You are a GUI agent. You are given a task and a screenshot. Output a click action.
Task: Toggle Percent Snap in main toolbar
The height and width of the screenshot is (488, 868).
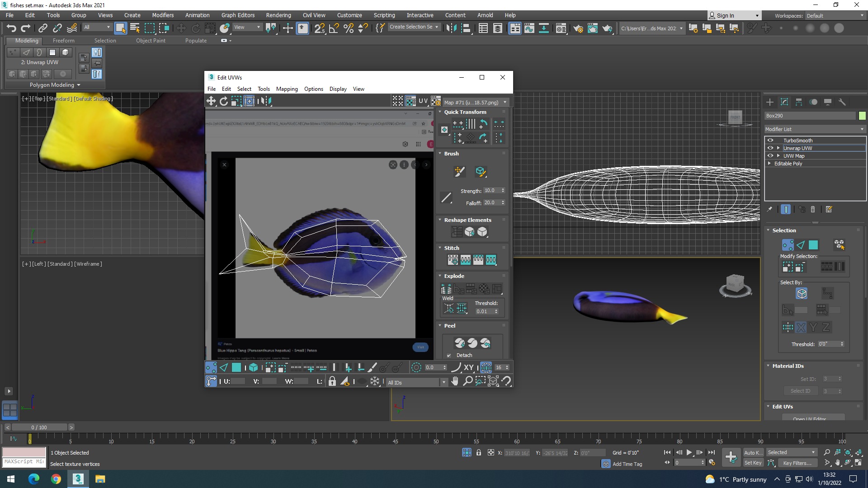[349, 28]
